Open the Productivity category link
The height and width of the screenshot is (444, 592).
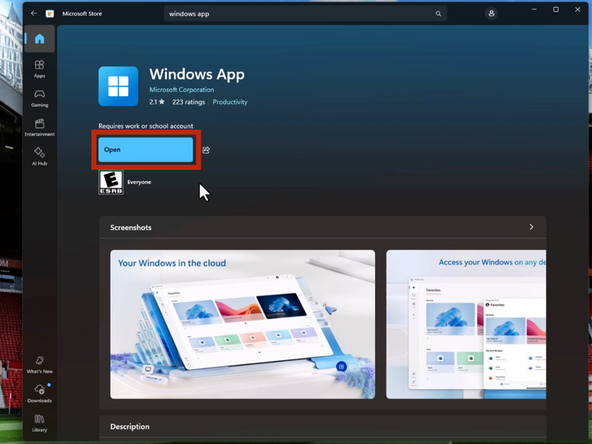(x=230, y=102)
